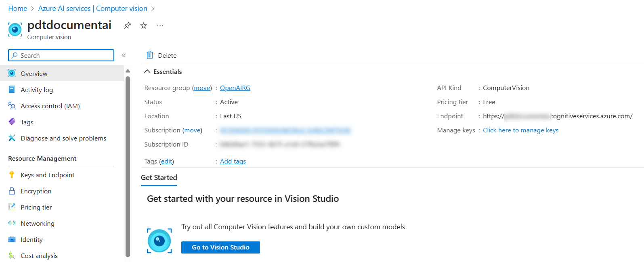This screenshot has width=644, height=262.
Task: Click the Keys and Endpoint key icon
Action: 12,175
